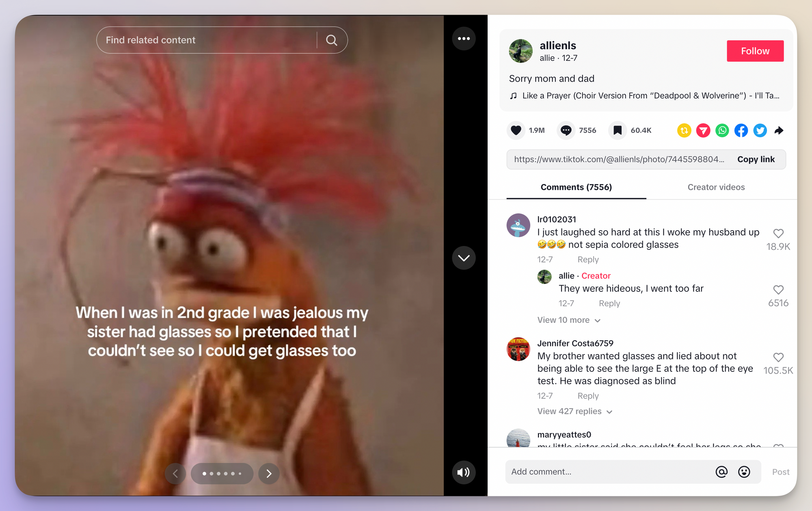Open Jennifer Costa6759's profile name

(x=575, y=343)
